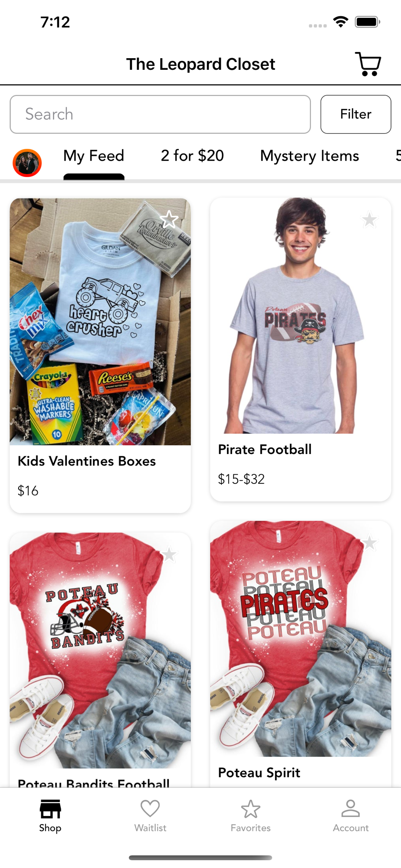Select the Shop storefront icon
Image resolution: width=401 pixels, height=868 pixels.
pyautogui.click(x=50, y=809)
